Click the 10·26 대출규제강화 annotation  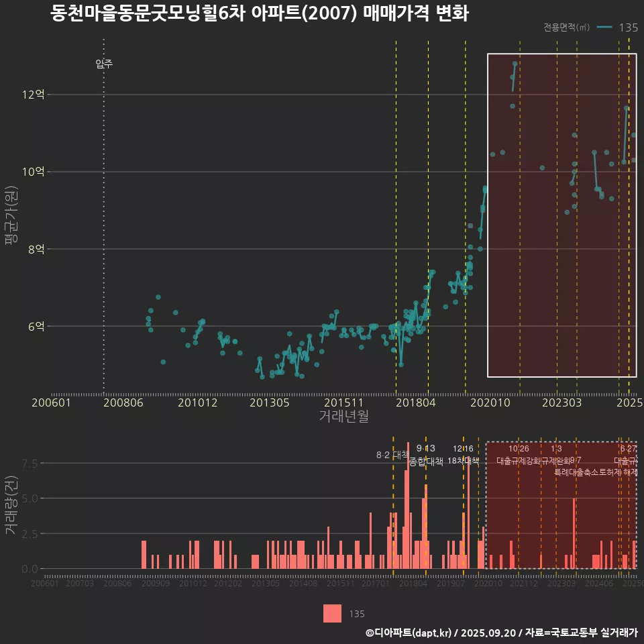coord(519,455)
